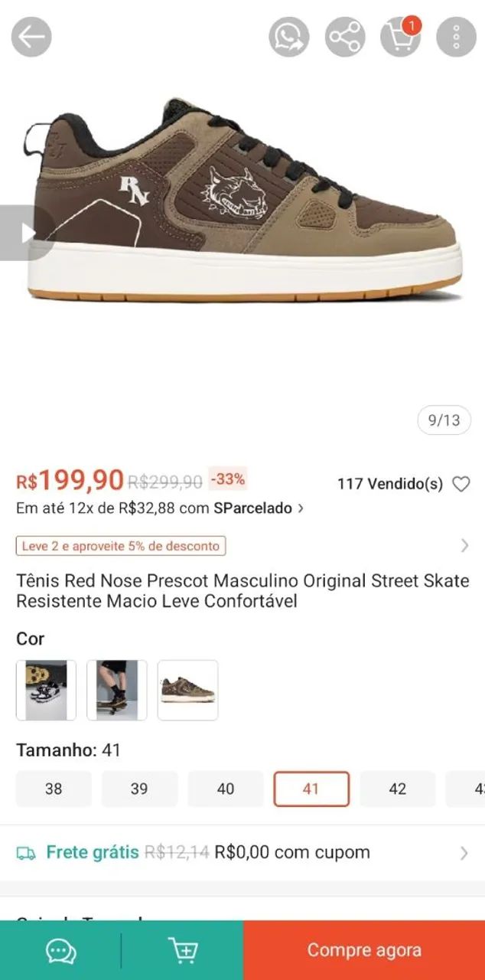
Task: Open chat with seller icon
Action: point(60,951)
